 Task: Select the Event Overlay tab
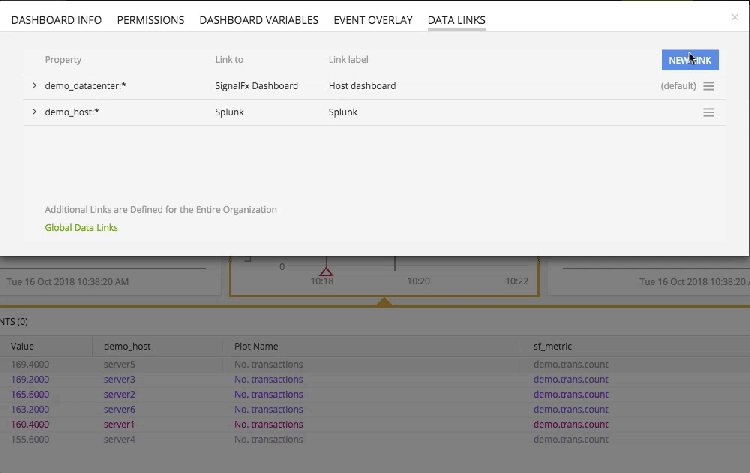click(x=373, y=20)
